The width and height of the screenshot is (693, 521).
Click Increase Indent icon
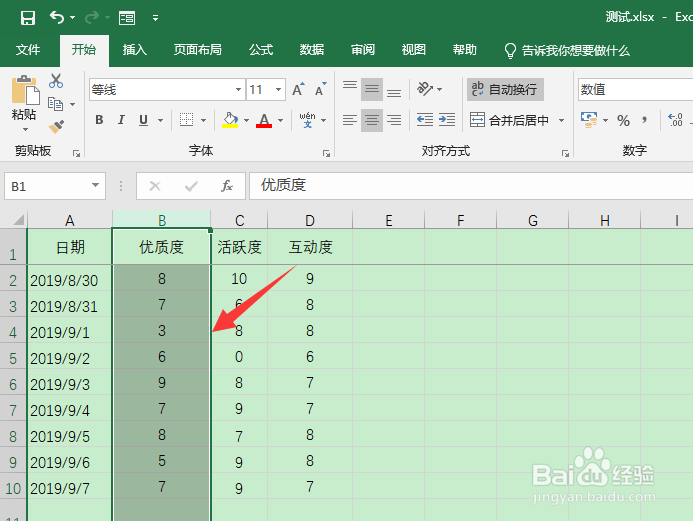coord(447,120)
